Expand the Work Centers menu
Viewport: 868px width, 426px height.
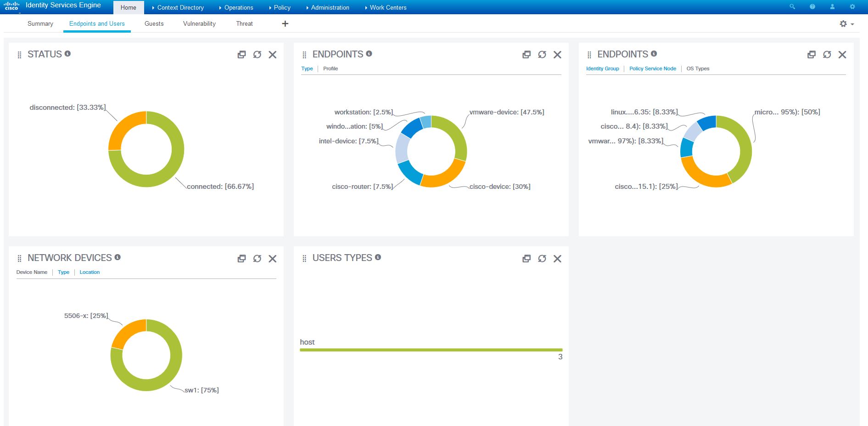386,7
